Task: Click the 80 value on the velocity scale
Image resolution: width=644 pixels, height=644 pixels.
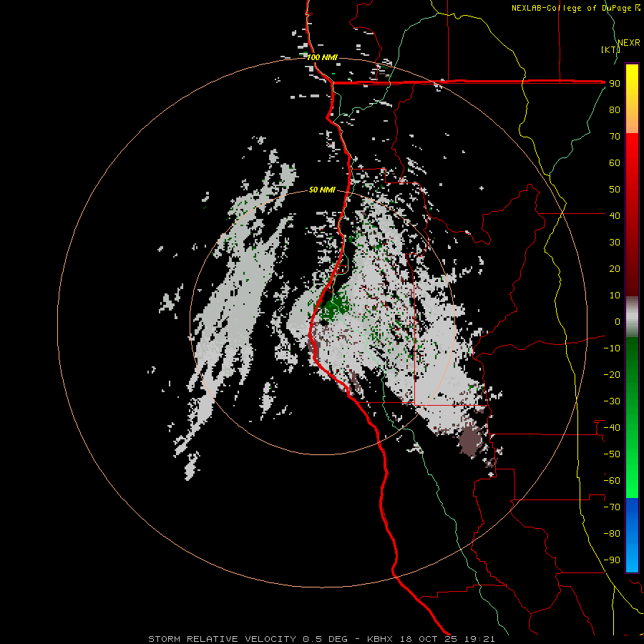Action: click(615, 109)
